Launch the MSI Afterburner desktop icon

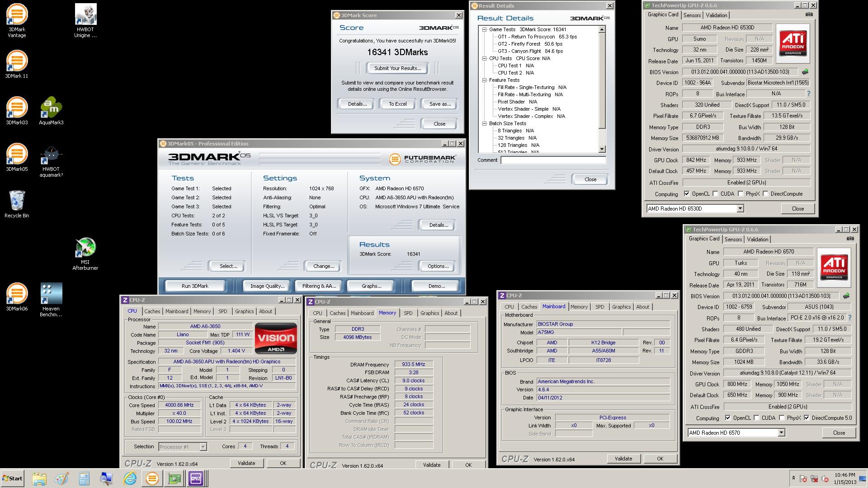coord(85,253)
